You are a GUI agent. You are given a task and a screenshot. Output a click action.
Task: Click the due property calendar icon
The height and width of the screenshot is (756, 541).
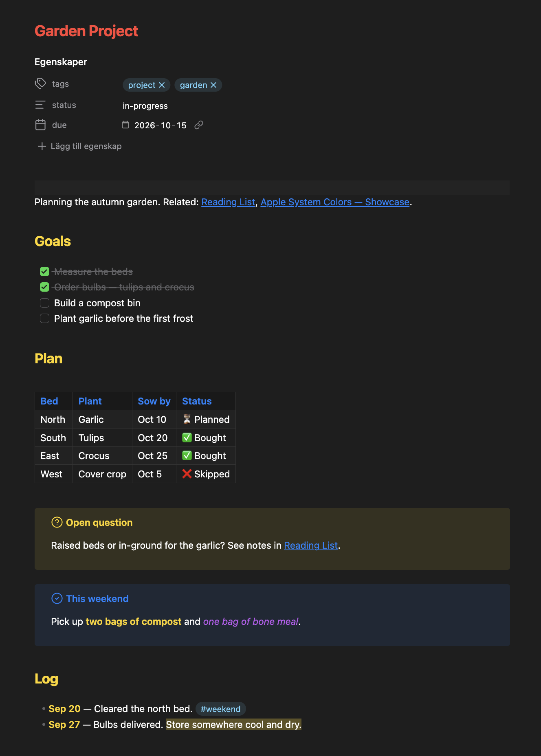[40, 125]
